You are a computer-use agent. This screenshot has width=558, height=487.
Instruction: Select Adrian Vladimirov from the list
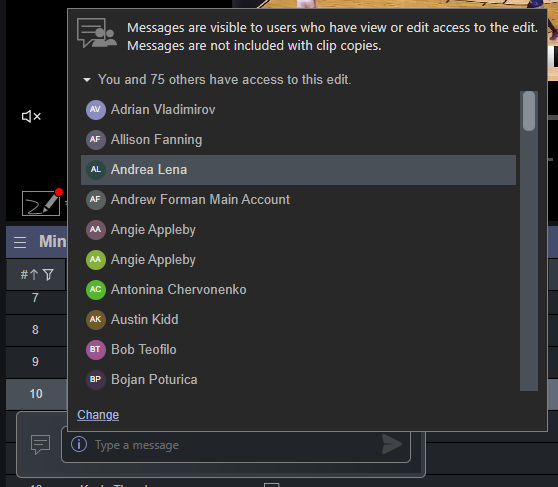tap(298, 110)
